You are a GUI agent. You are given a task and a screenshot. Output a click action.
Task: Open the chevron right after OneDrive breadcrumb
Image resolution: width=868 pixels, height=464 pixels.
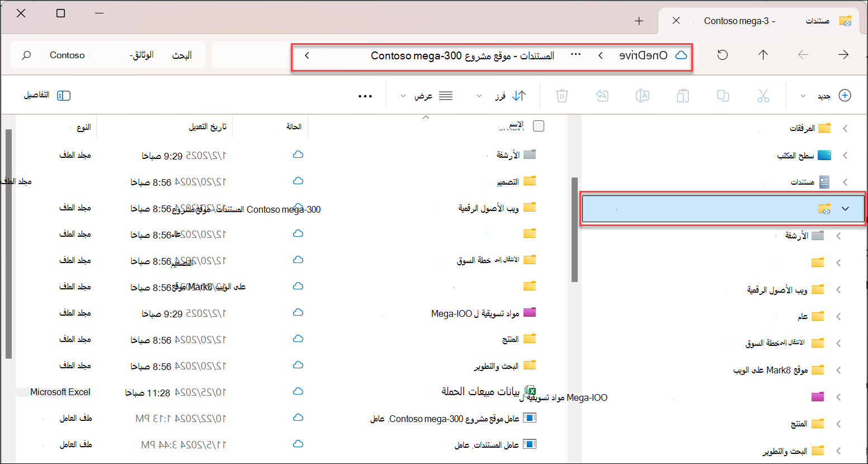point(601,55)
